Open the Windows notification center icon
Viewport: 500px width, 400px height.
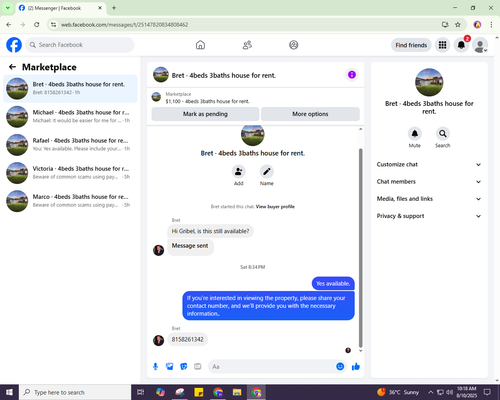pyautogui.click(x=488, y=392)
